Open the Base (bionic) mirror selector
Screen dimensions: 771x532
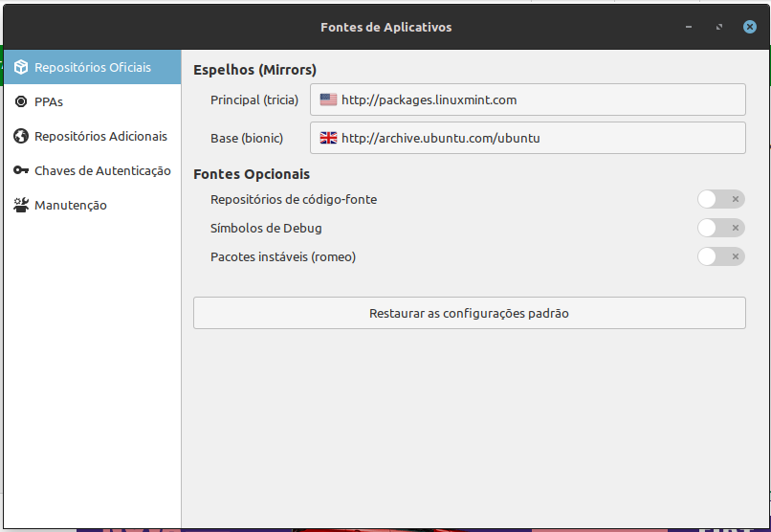[x=528, y=138]
